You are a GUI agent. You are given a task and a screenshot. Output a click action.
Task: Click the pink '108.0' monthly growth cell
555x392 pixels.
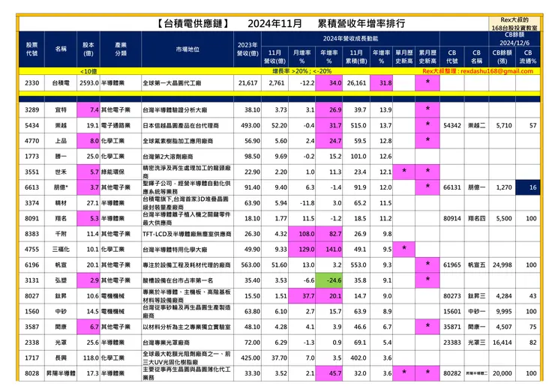click(302, 234)
